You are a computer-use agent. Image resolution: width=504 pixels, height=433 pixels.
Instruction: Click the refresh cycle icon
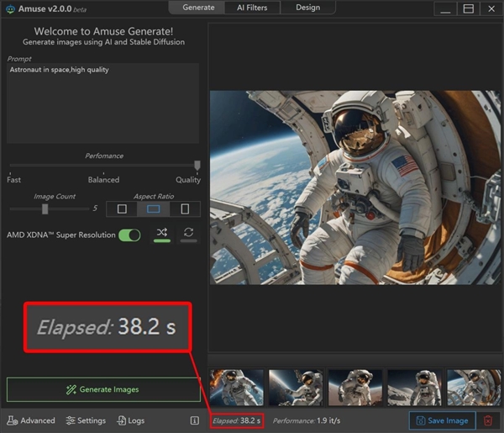[189, 234]
